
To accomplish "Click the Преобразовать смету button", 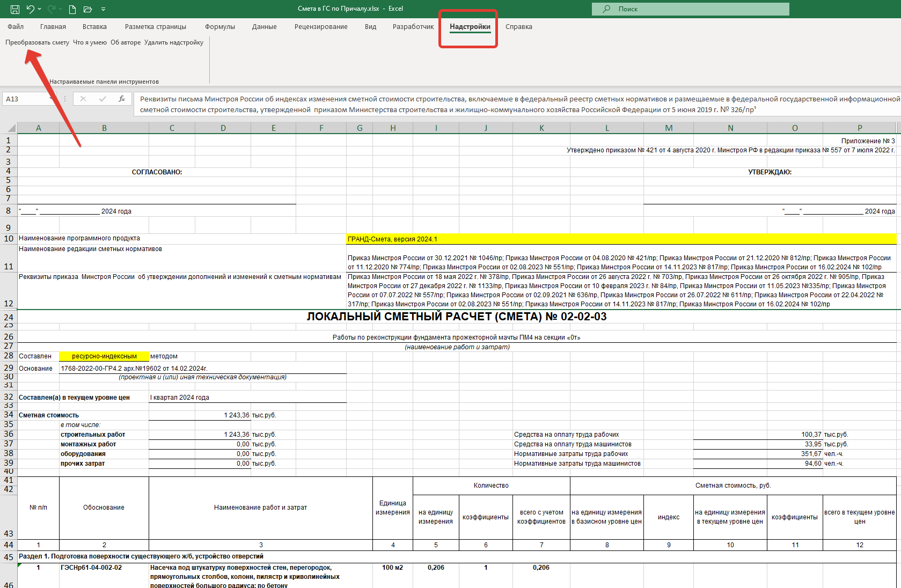I will tap(37, 42).
